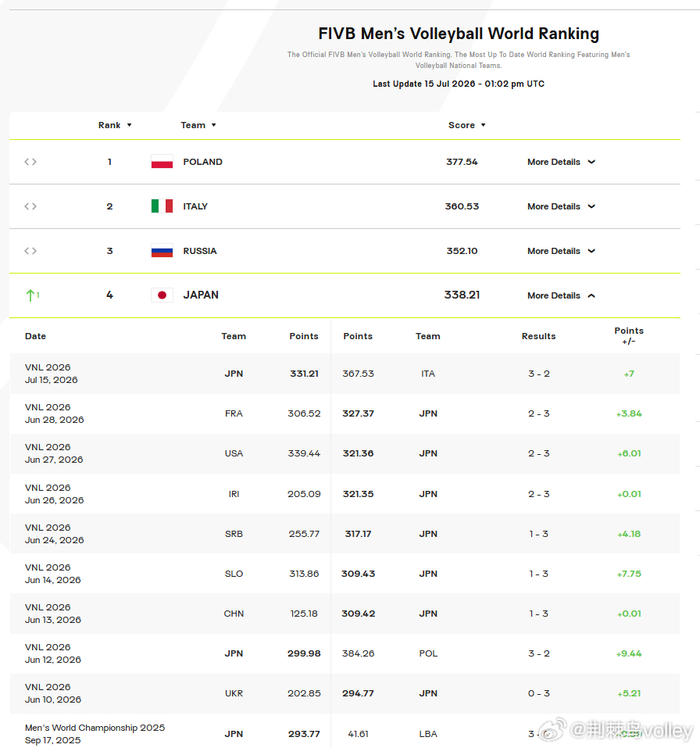The width and height of the screenshot is (700, 748).
Task: Click the Italy flag icon
Action: coord(162,206)
